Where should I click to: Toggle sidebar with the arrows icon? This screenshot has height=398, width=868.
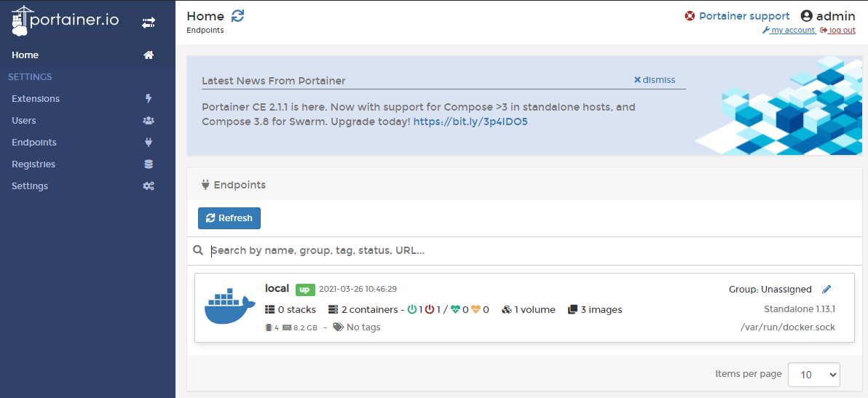(149, 23)
